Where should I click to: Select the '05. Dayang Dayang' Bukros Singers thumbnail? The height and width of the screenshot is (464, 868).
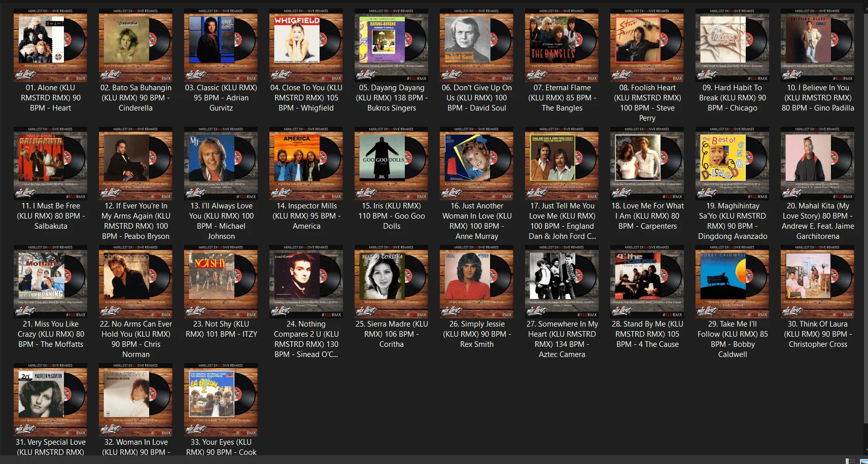(392, 45)
